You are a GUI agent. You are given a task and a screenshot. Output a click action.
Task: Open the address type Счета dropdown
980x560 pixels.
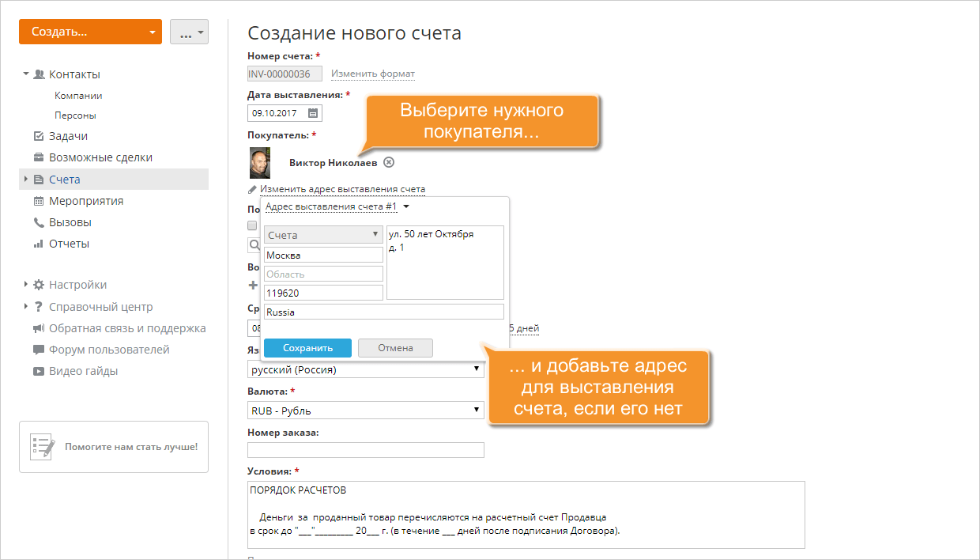coord(323,235)
